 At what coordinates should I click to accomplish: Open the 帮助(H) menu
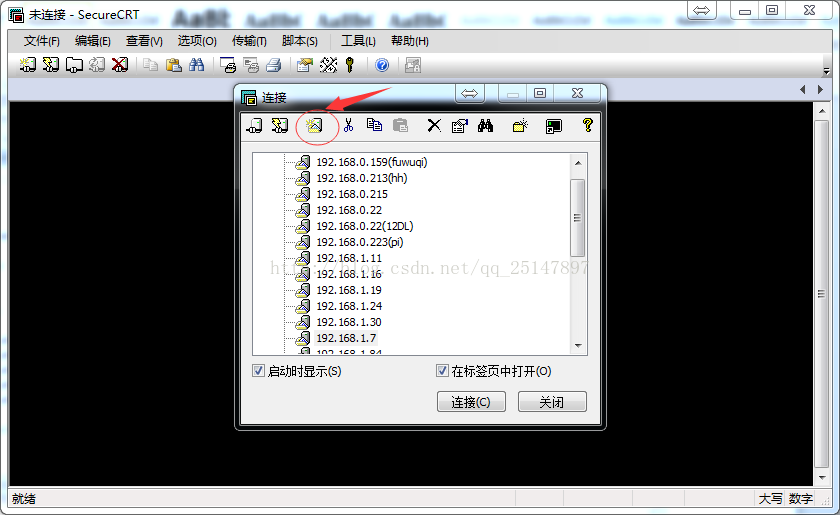[x=410, y=41]
